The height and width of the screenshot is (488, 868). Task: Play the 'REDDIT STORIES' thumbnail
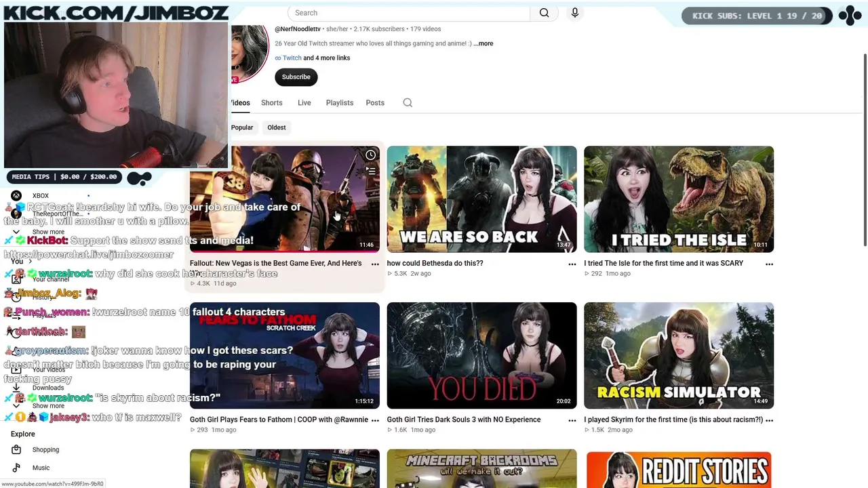[x=679, y=468]
